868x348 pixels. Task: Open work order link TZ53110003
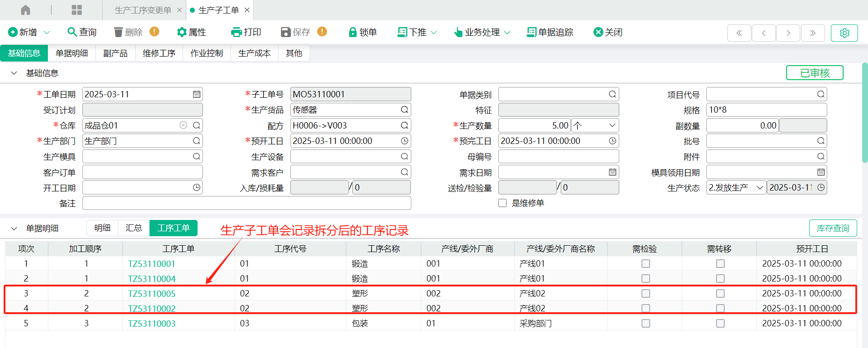[x=151, y=324]
